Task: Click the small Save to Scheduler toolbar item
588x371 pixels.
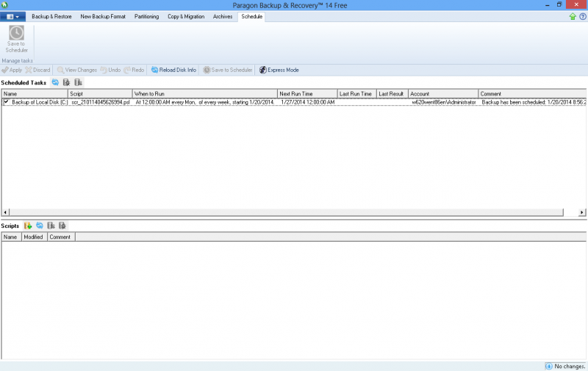Action: [x=228, y=70]
